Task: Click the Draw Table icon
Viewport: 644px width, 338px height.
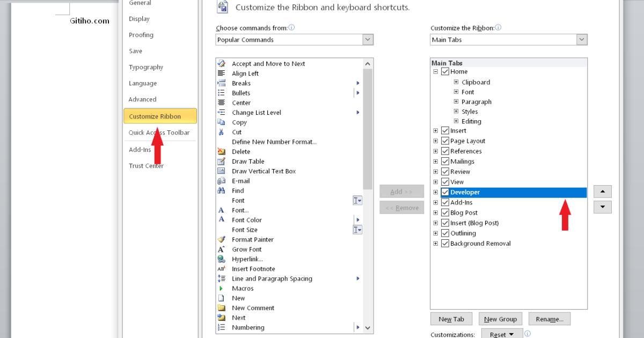Action: [x=221, y=161]
